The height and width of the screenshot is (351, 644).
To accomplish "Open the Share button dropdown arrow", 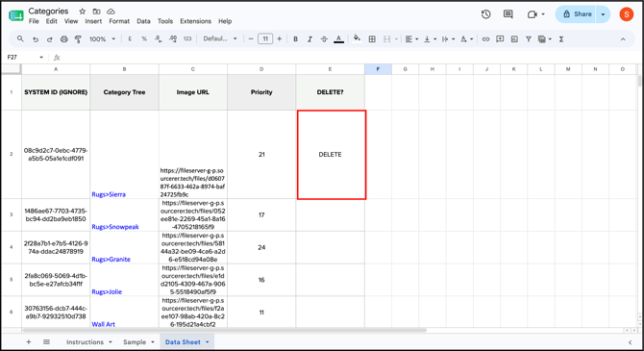I will [x=603, y=14].
